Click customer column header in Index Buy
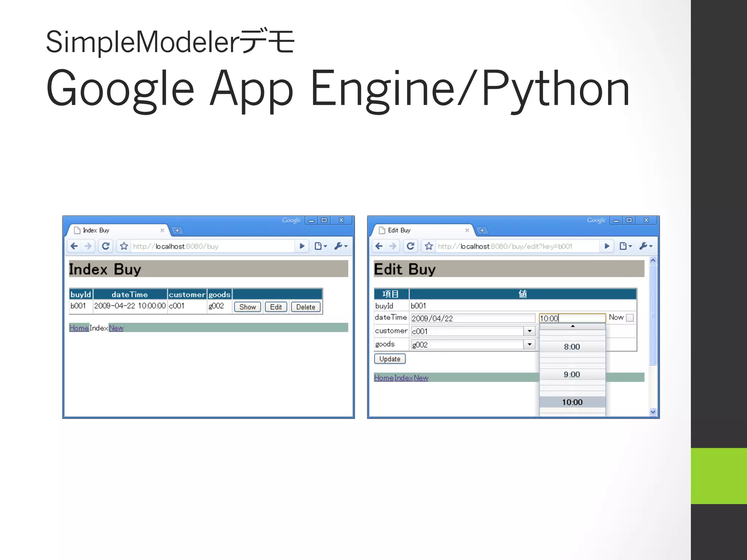The width and height of the screenshot is (747, 560). [187, 294]
